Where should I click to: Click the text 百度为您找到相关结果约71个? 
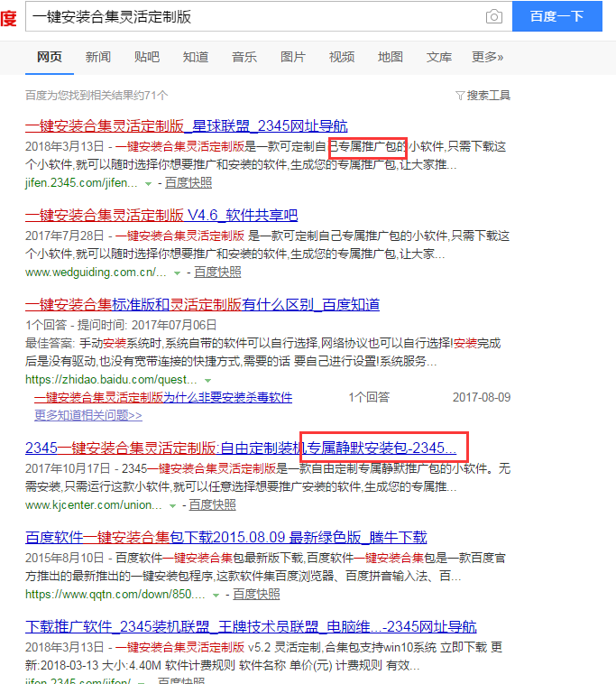click(97, 95)
